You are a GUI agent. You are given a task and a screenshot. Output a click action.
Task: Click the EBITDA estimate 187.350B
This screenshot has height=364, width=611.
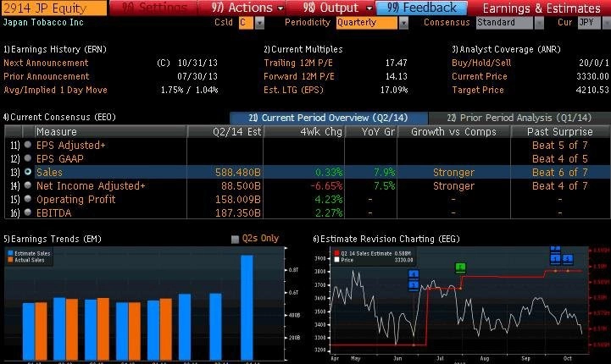[x=237, y=213]
